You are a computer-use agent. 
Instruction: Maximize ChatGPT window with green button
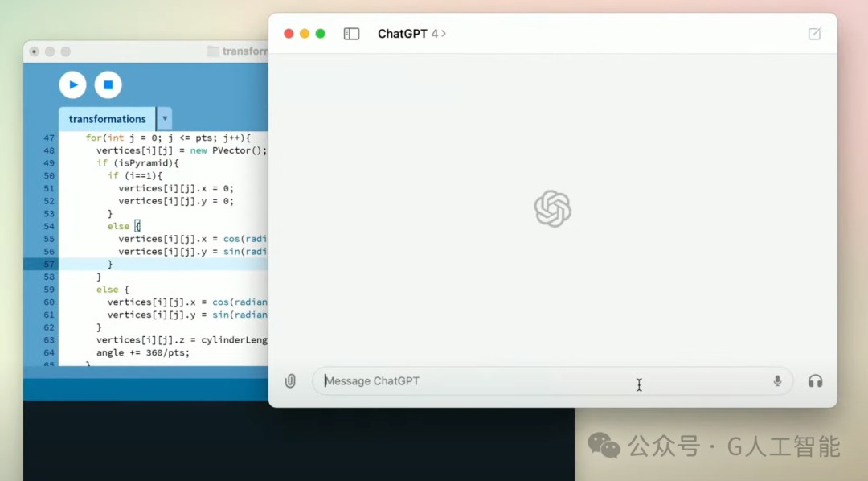click(x=320, y=34)
